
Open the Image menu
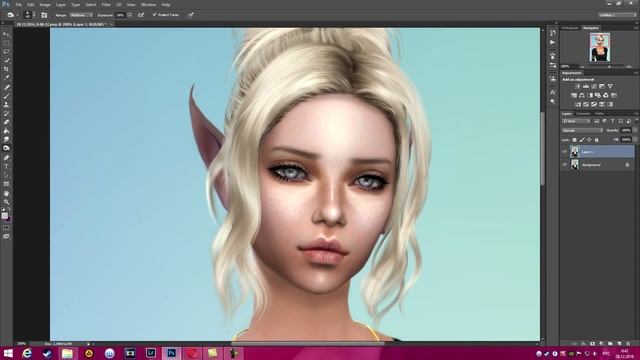(45, 5)
